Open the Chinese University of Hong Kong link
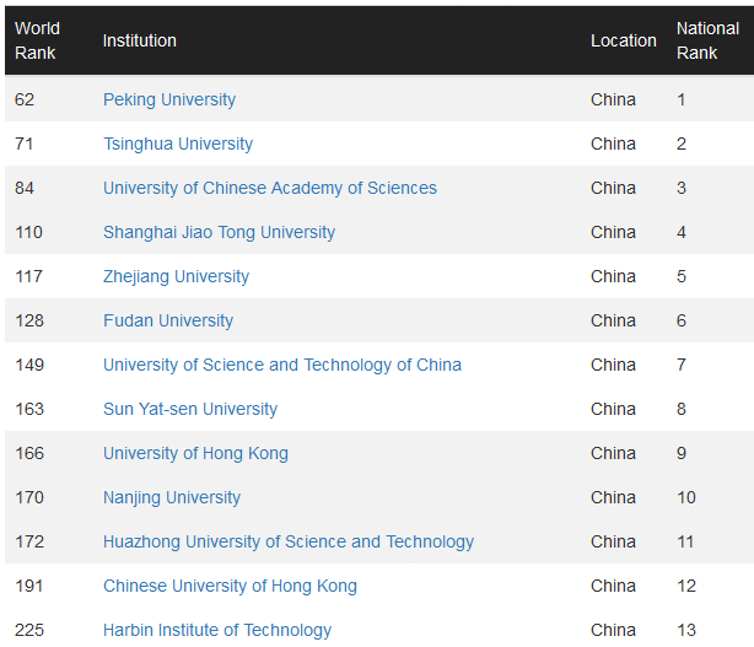Screen dimensions: 754x647 pyautogui.click(x=230, y=586)
